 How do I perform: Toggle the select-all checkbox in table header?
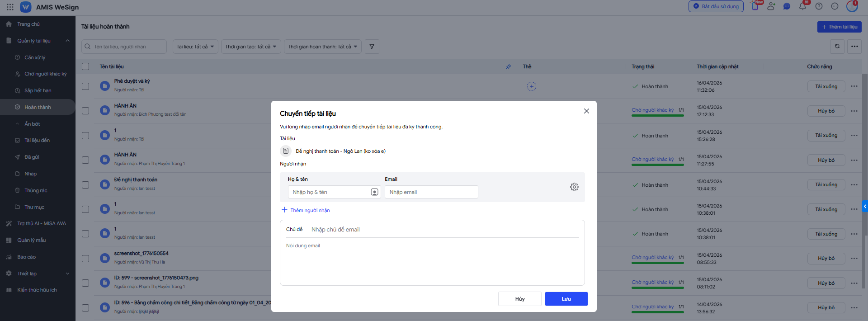coord(85,66)
